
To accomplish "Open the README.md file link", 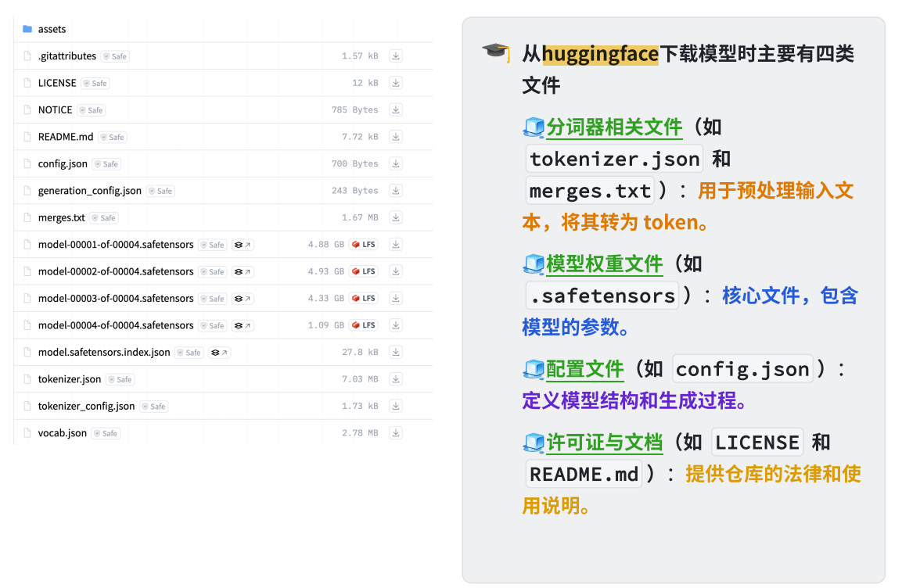I will 66,137.
